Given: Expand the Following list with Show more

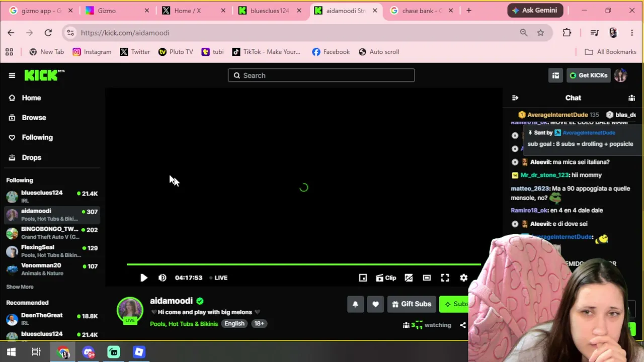Looking at the screenshot, I should coord(20,287).
